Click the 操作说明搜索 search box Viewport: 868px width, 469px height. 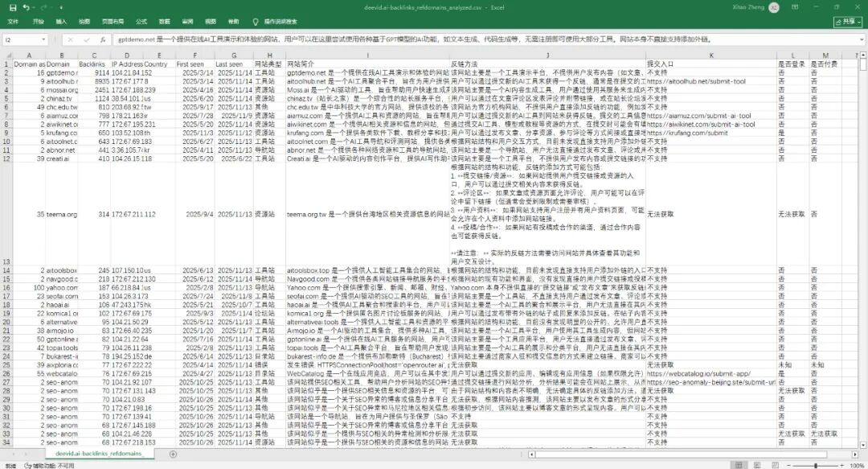coord(280,22)
